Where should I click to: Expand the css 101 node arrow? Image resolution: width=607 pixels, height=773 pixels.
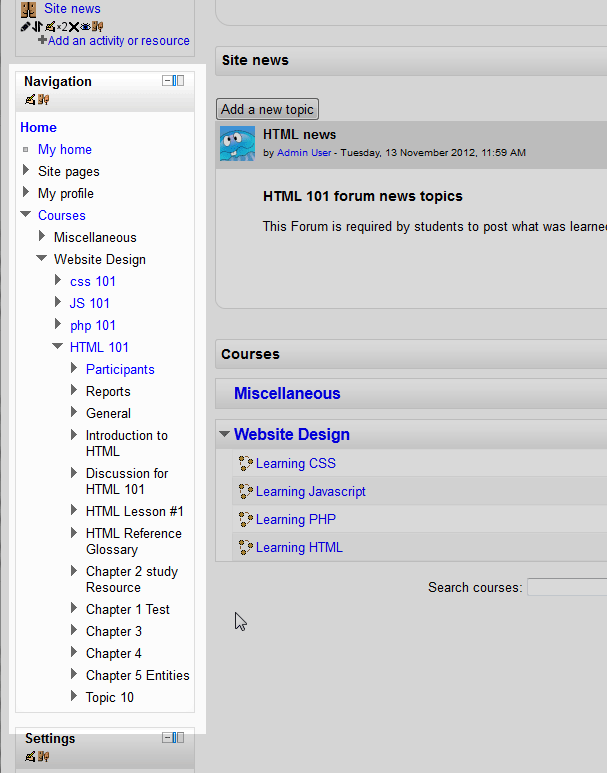[58, 280]
